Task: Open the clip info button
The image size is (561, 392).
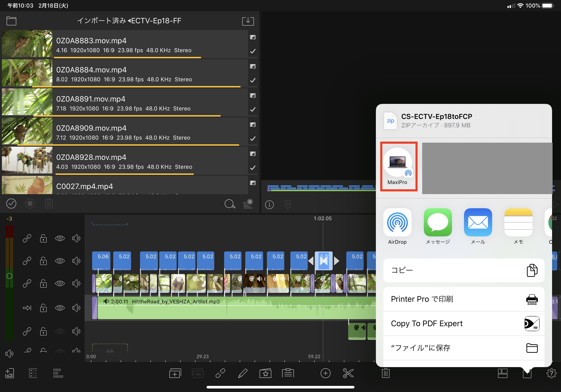Action: pos(269,204)
